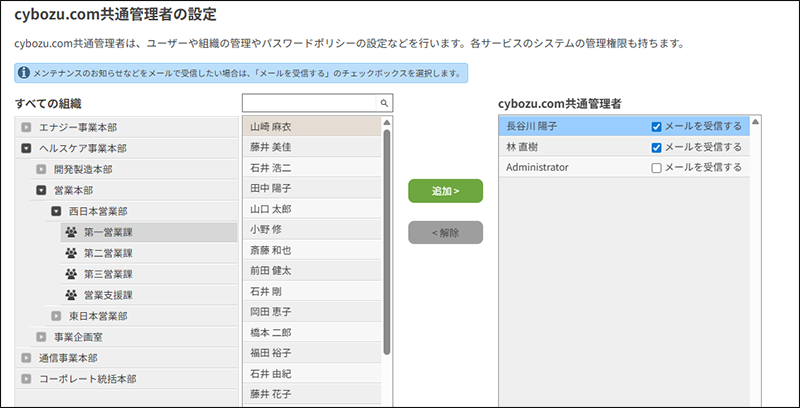Viewport: 800px width, 408px height.
Task: Select user 山崎 麻衣 in the list
Action: click(312, 126)
